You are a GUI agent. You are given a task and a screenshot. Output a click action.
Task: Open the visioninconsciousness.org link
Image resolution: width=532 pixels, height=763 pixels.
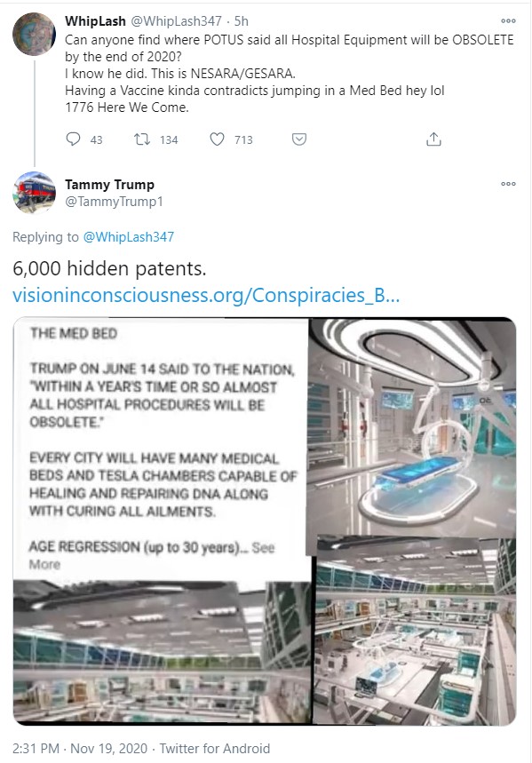tap(206, 296)
